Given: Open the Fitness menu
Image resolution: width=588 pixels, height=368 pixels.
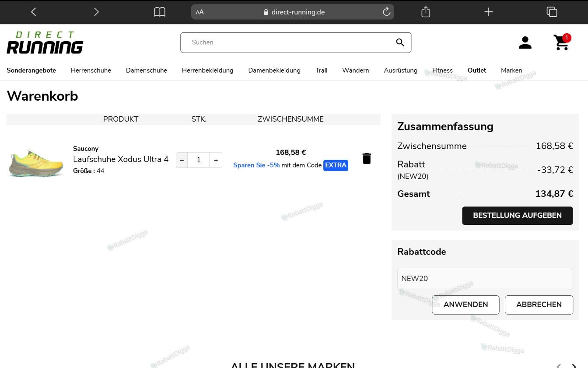Looking at the screenshot, I should click(x=442, y=70).
